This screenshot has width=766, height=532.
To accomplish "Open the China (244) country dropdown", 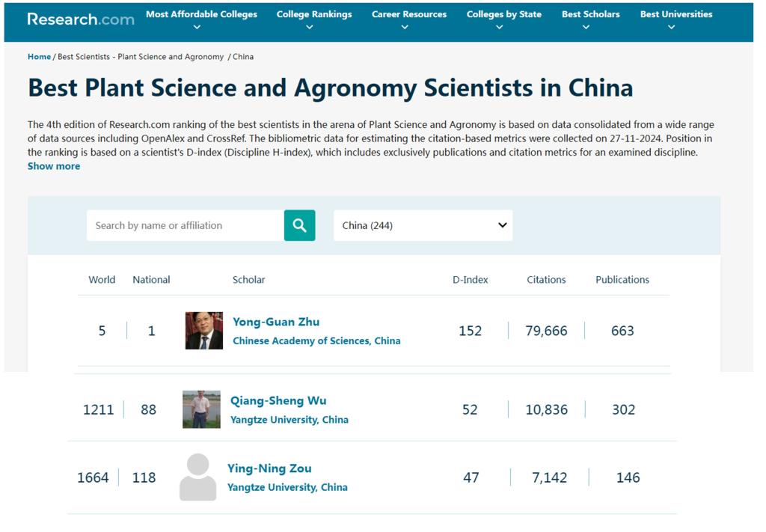I will 423,225.
